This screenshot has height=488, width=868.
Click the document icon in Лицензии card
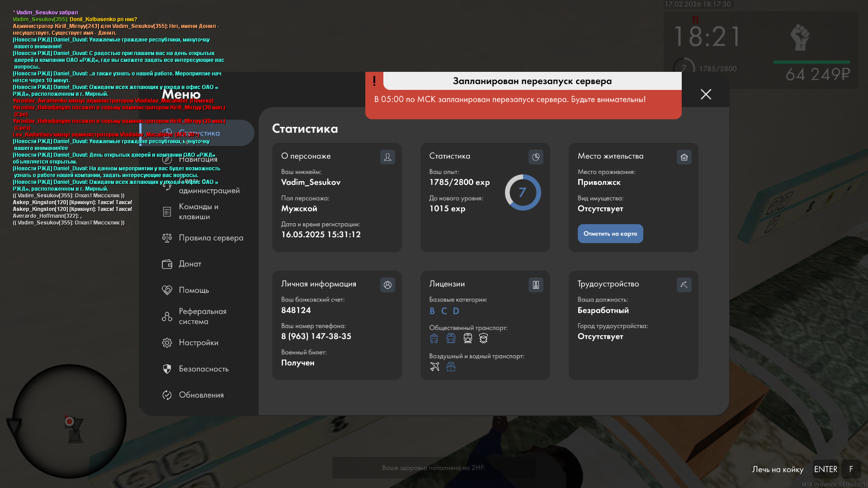click(536, 285)
